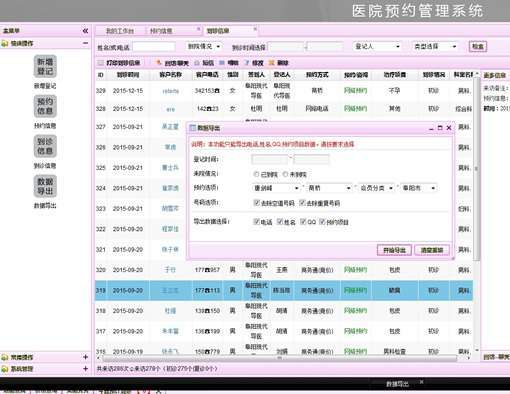
Task: Click the 姓名或电话 search input field
Action: 154,47
